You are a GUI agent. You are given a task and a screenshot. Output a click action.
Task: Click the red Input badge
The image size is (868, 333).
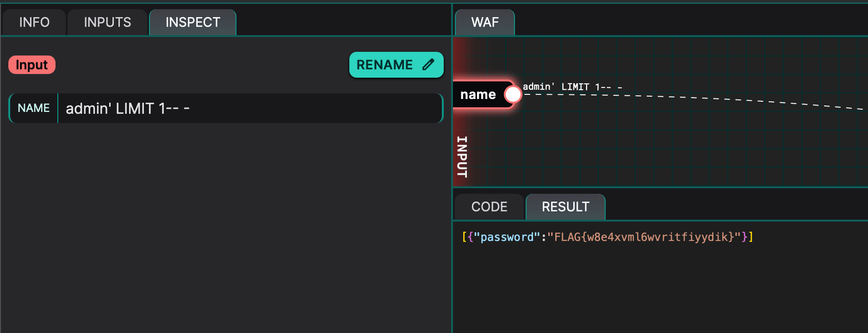tap(32, 65)
